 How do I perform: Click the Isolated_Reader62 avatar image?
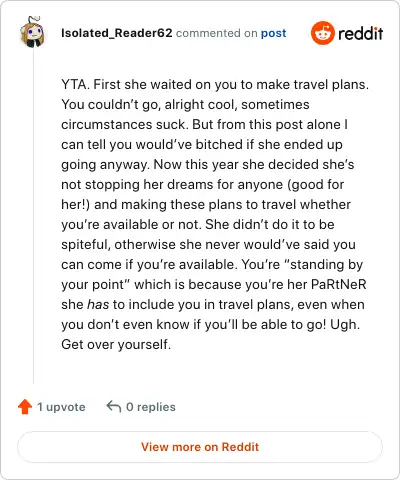(32, 32)
